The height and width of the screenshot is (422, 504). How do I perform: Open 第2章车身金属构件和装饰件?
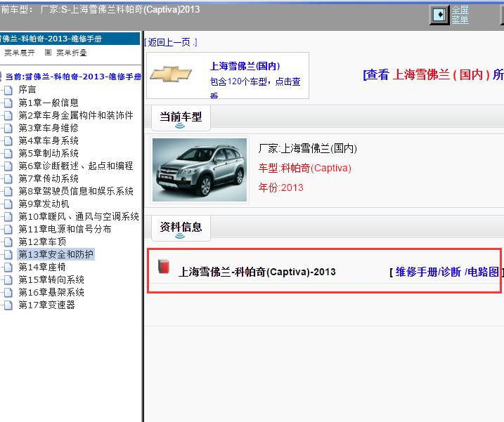pyautogui.click(x=76, y=115)
